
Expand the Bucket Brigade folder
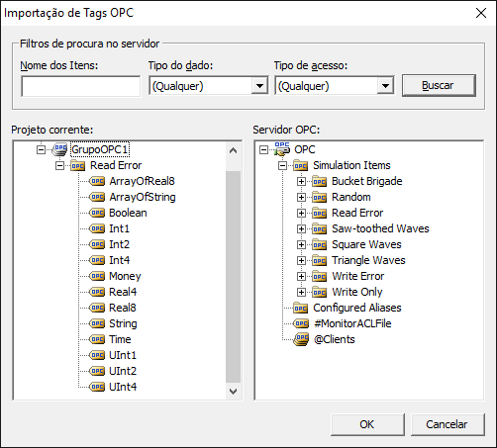pos(301,181)
